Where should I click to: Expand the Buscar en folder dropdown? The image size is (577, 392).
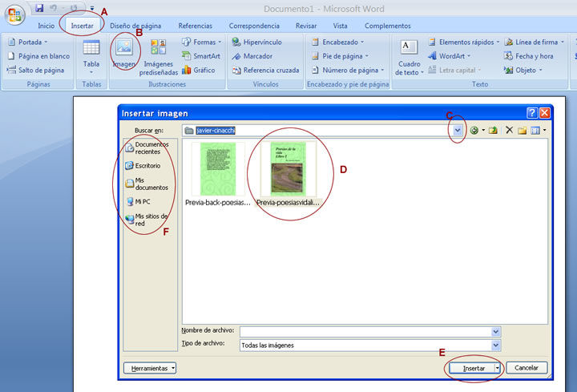point(458,130)
